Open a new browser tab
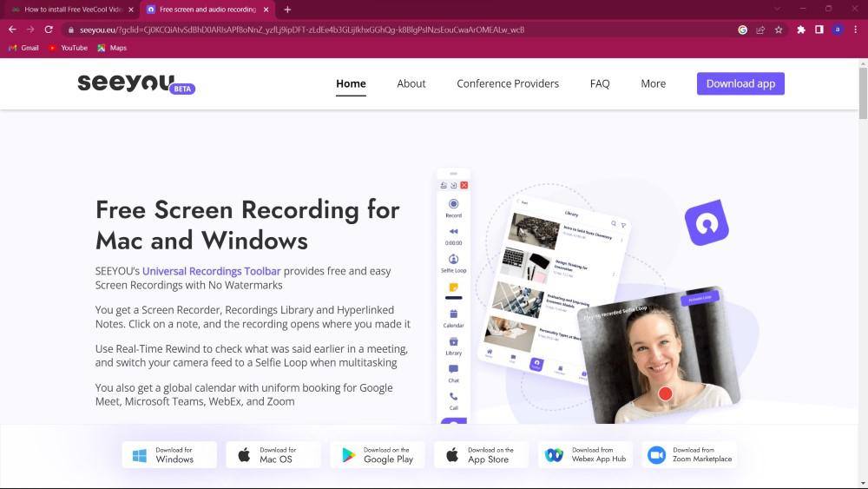 pyautogui.click(x=287, y=10)
